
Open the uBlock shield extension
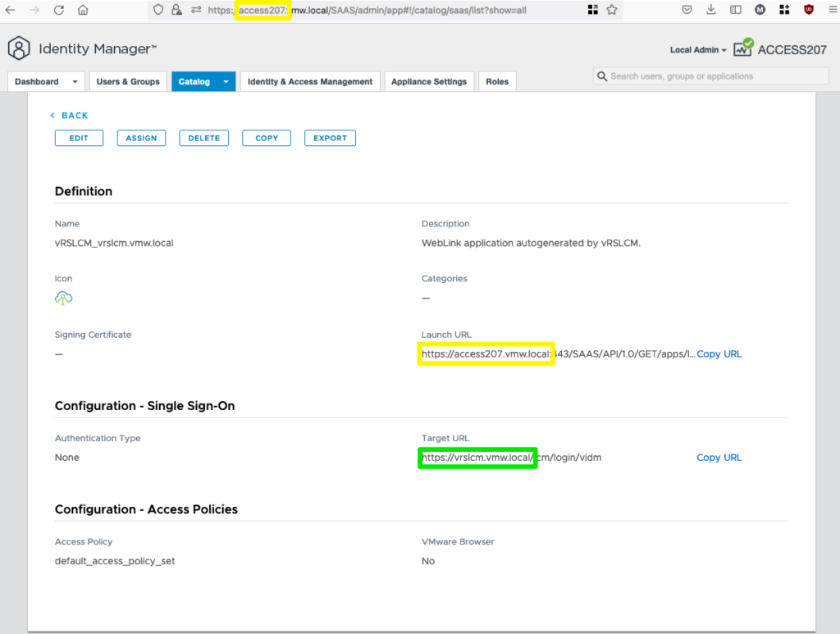(x=809, y=10)
